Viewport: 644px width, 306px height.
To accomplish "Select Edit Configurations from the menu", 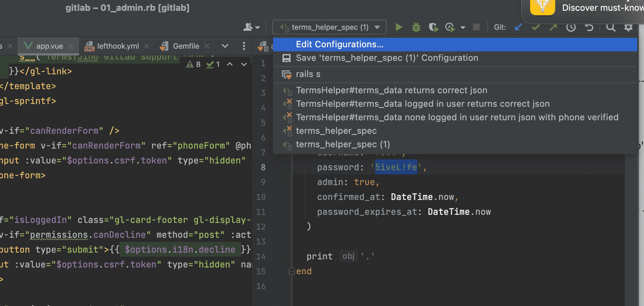I will click(339, 44).
